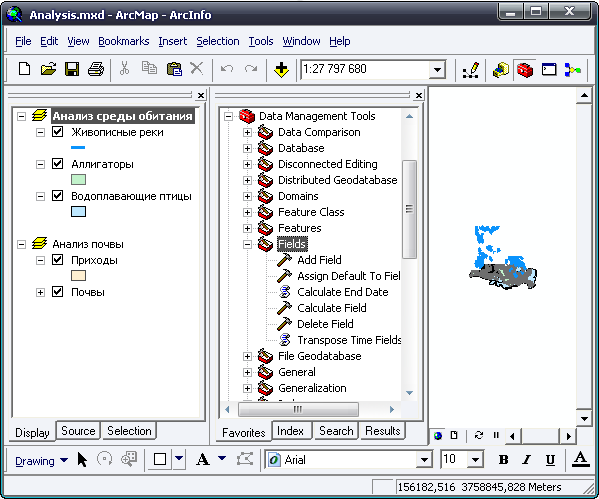
Task: Open the Editor toolbar pencil icon
Action: point(471,70)
